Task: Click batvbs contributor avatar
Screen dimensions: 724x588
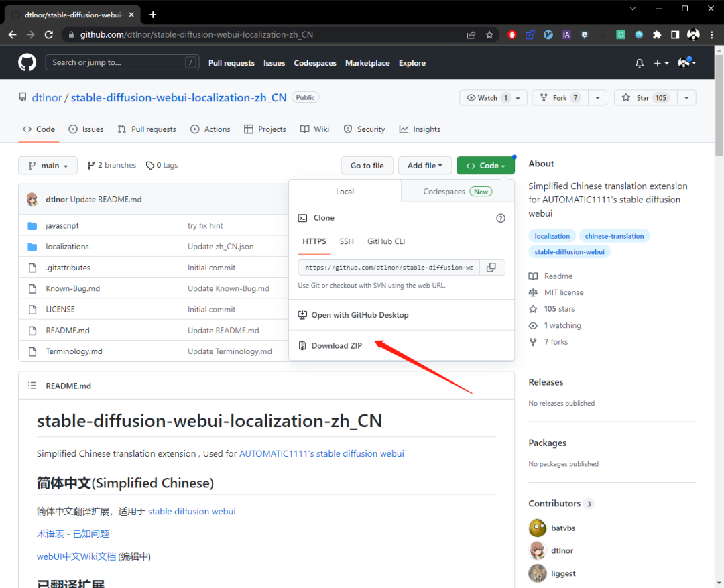Action: click(538, 528)
